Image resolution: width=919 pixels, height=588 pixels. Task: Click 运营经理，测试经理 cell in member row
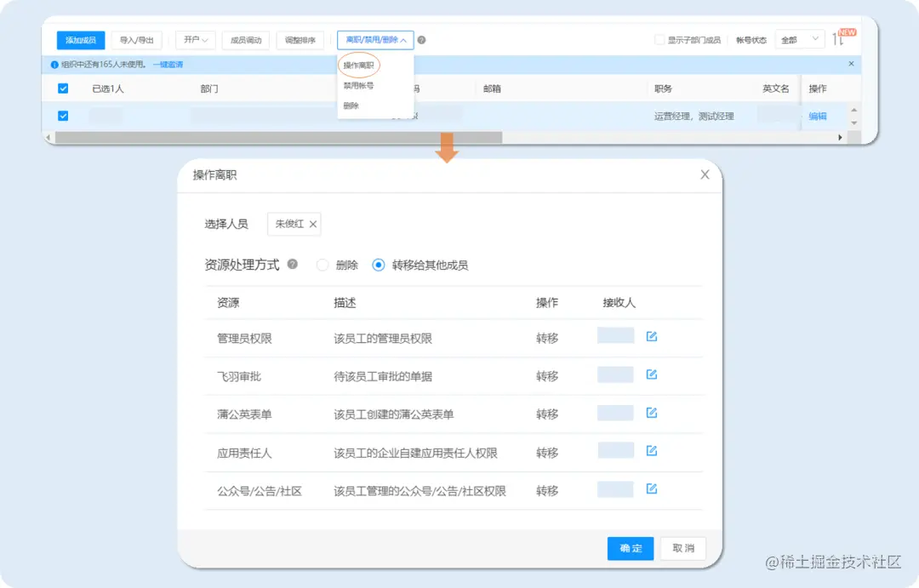[x=694, y=116]
